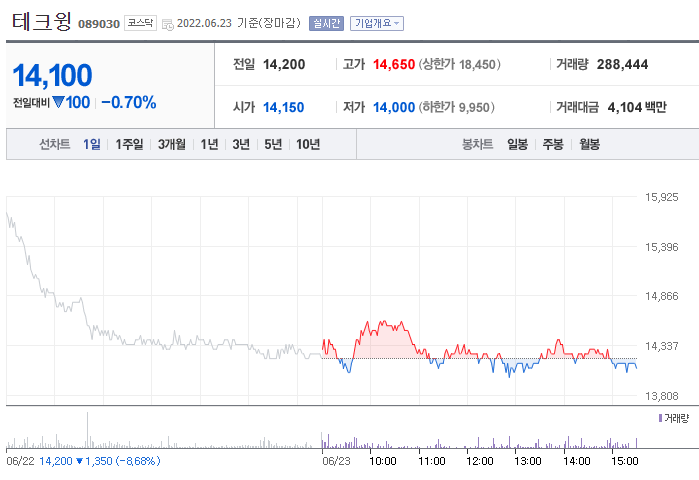The width and height of the screenshot is (699, 480).
Task: Click the 하한가 9,950 text
Action: point(456,107)
